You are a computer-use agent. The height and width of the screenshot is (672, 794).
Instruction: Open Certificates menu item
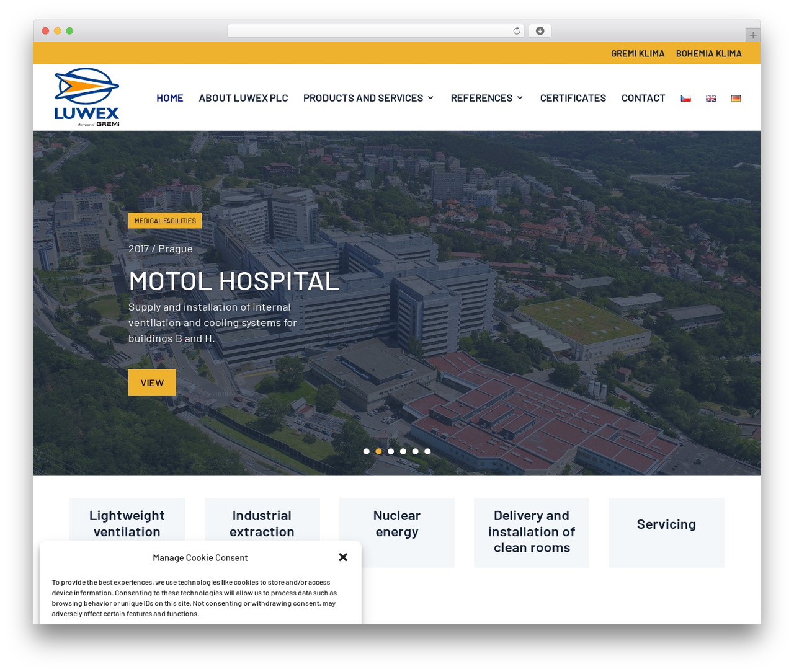573,98
